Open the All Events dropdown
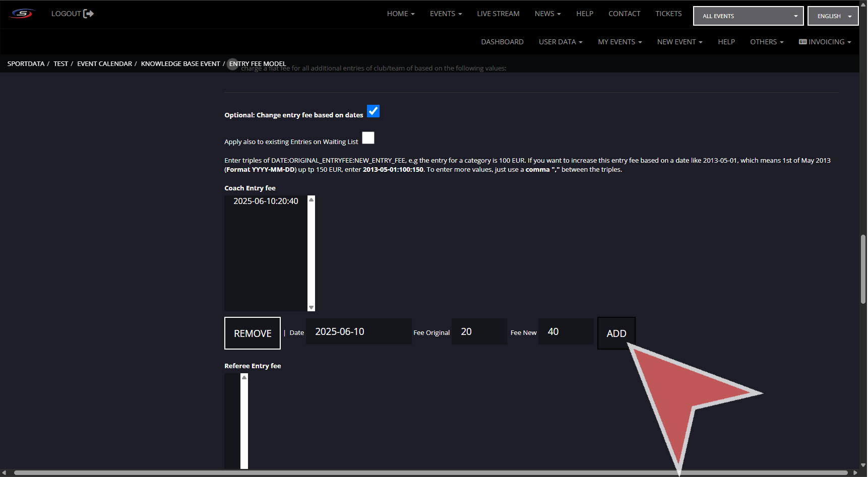This screenshot has height=477, width=868. coord(748,16)
